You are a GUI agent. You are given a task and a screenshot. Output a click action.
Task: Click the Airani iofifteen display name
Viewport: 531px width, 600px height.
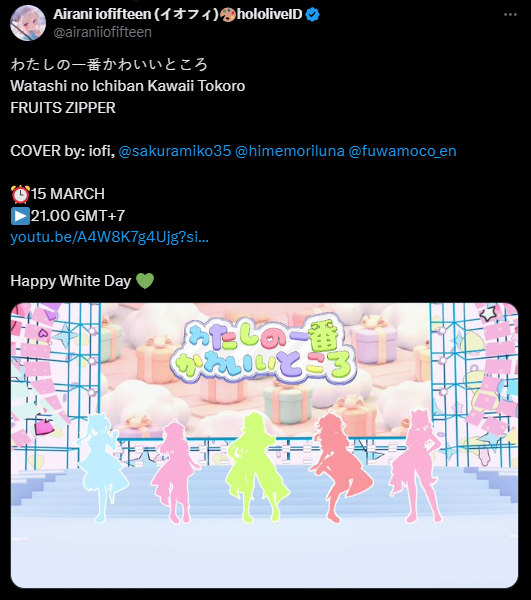[136, 14]
